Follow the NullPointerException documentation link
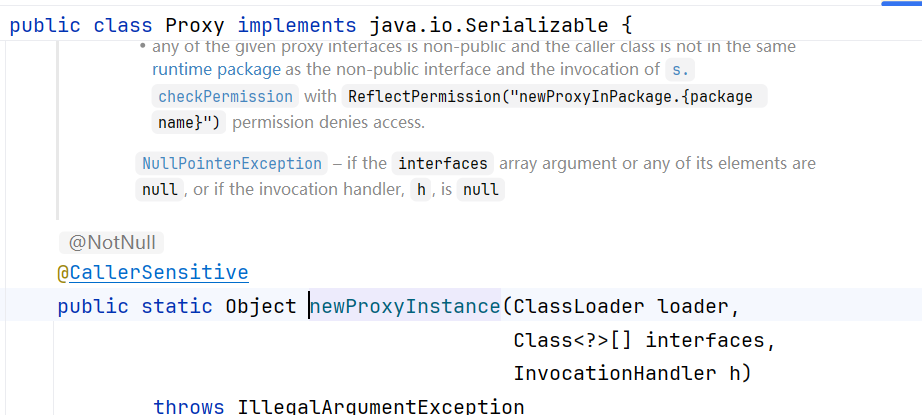This screenshot has width=922, height=415. click(232, 164)
